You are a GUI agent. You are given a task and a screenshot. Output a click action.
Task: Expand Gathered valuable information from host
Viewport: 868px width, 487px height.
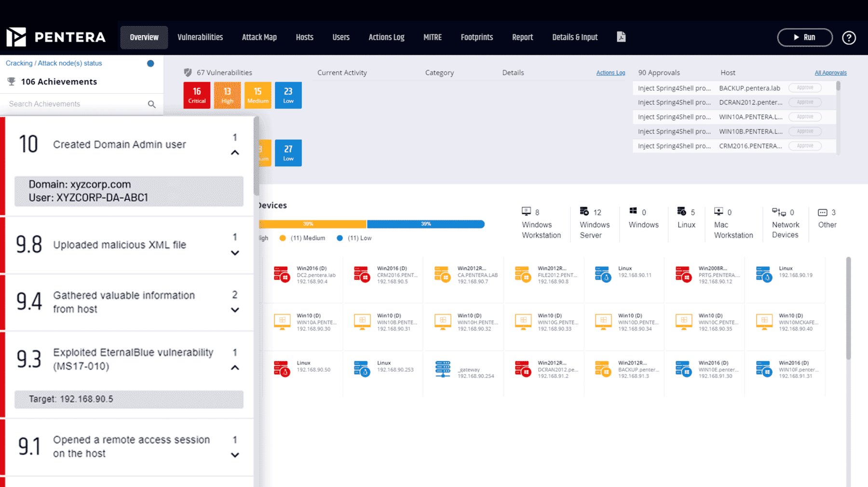pos(235,310)
